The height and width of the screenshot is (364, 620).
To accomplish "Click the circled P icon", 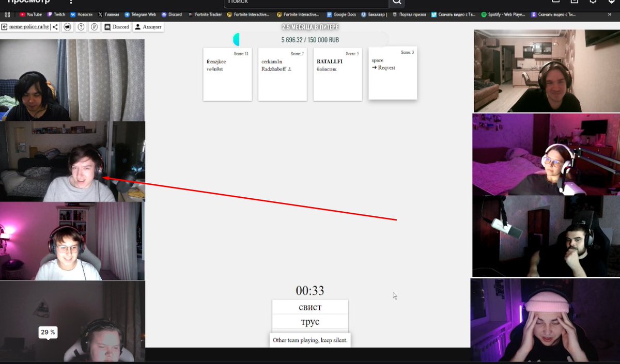I will 95,27.
